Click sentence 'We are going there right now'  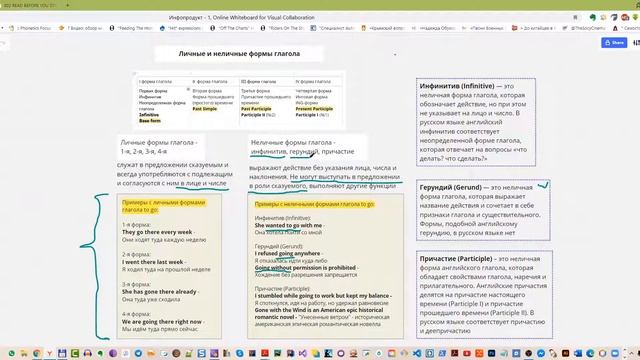tap(162, 322)
